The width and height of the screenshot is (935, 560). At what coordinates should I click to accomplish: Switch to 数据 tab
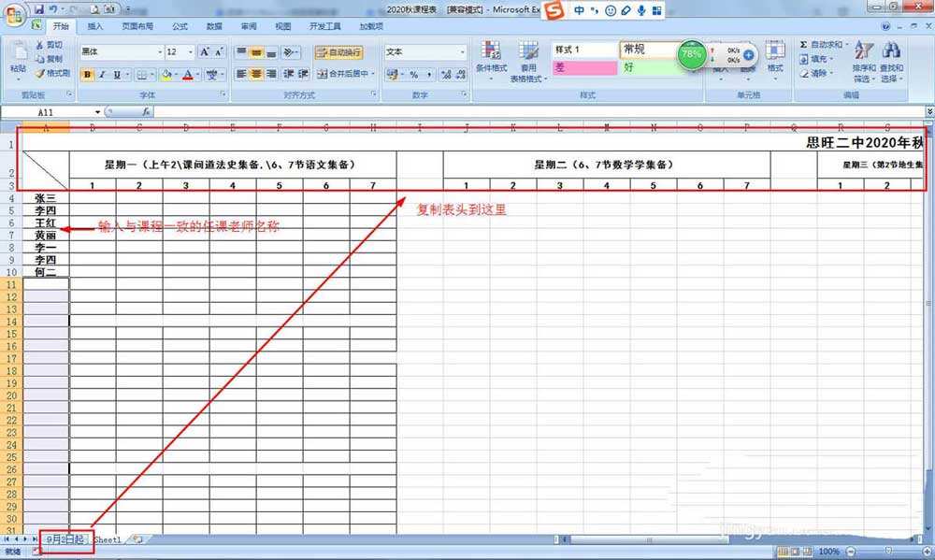pyautogui.click(x=214, y=26)
